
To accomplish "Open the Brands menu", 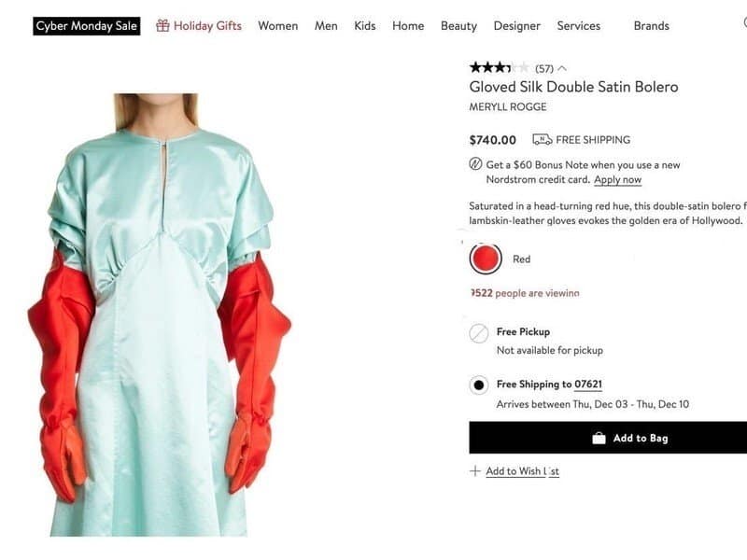I will coord(651,26).
